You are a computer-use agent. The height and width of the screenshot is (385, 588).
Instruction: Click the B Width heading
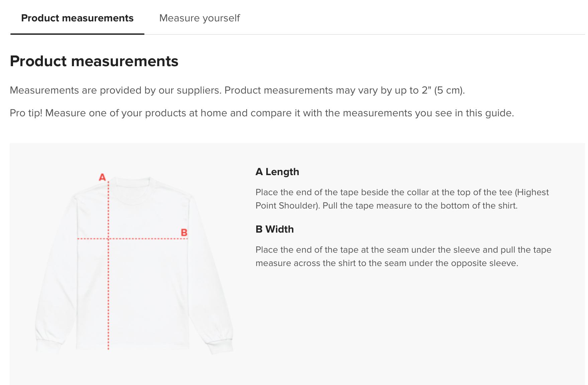(x=275, y=229)
